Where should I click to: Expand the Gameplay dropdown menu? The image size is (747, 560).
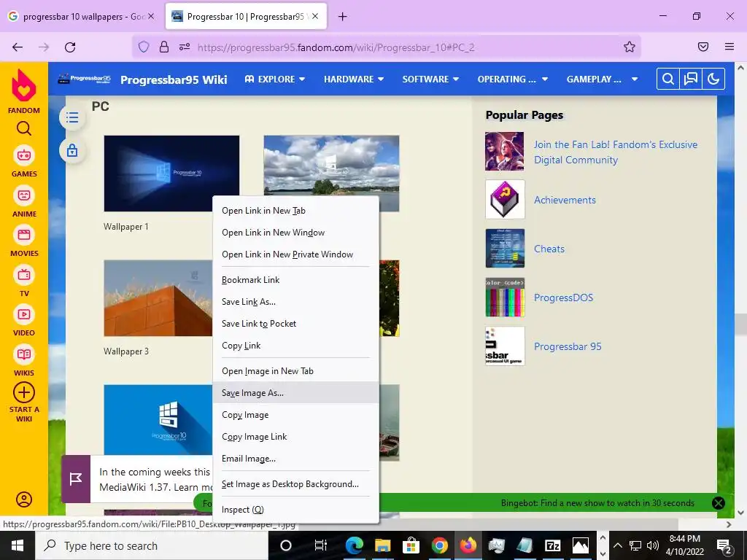coord(602,79)
